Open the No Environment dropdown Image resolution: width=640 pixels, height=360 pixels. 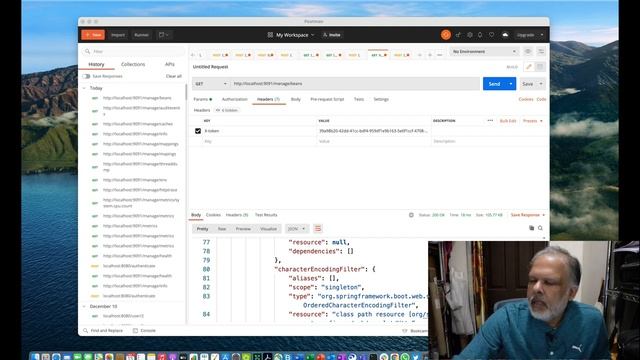click(484, 51)
